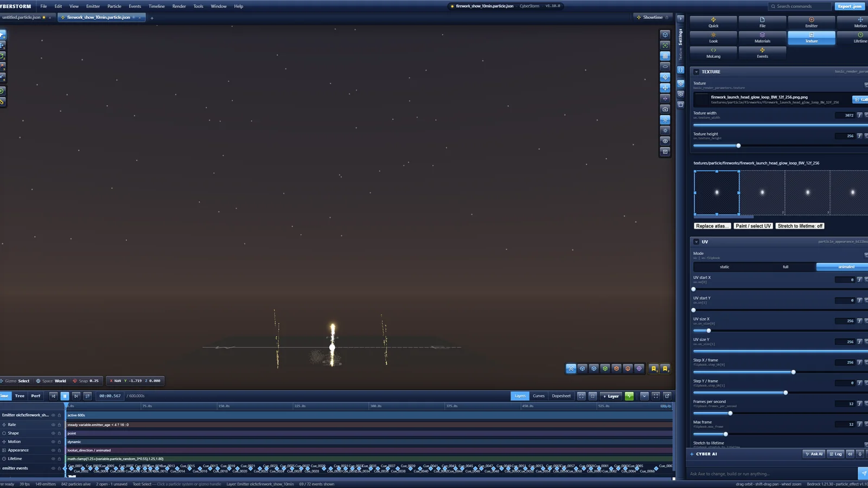This screenshot has width=868, height=488.
Task: Lock the emitter events layer
Action: pyautogui.click(x=59, y=468)
